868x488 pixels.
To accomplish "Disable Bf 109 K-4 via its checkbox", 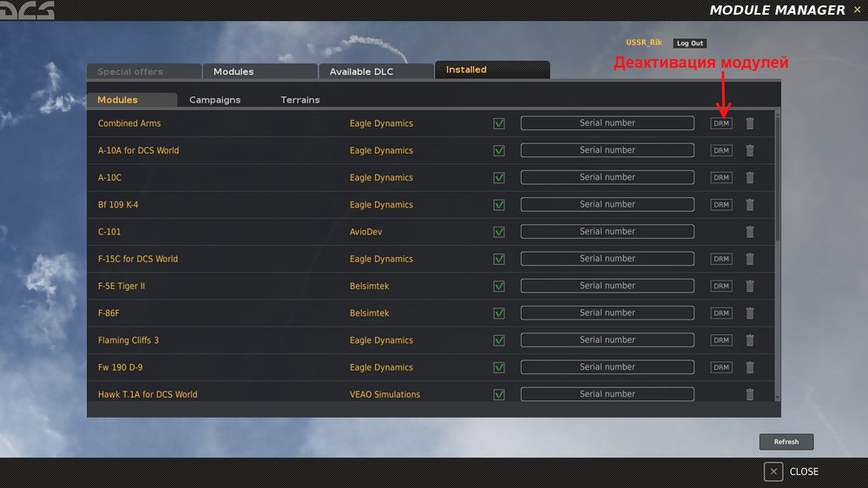I will coord(499,205).
